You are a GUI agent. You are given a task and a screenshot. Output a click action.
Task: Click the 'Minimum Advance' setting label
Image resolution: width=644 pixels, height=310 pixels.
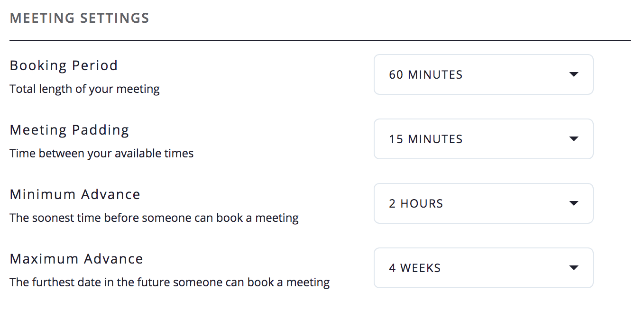click(75, 194)
